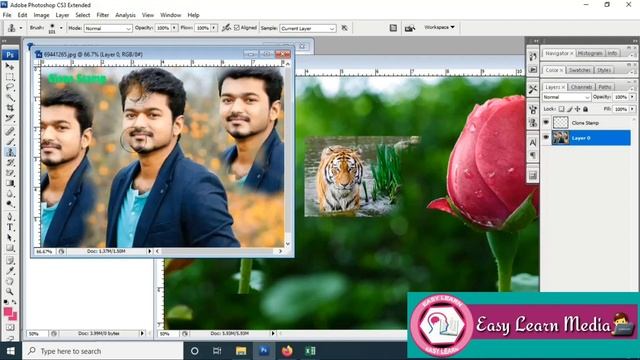Select the Healing Brush tool
Viewport: 640px width, 360px height.
pyautogui.click(x=10, y=131)
